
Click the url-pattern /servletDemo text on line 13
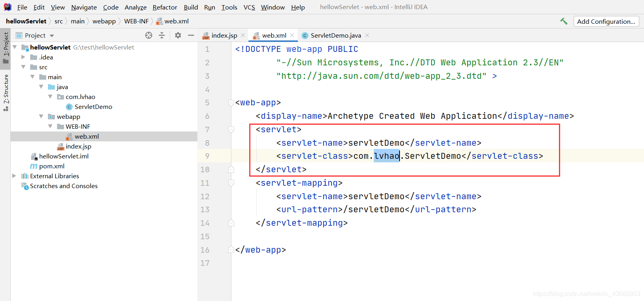coord(373,210)
